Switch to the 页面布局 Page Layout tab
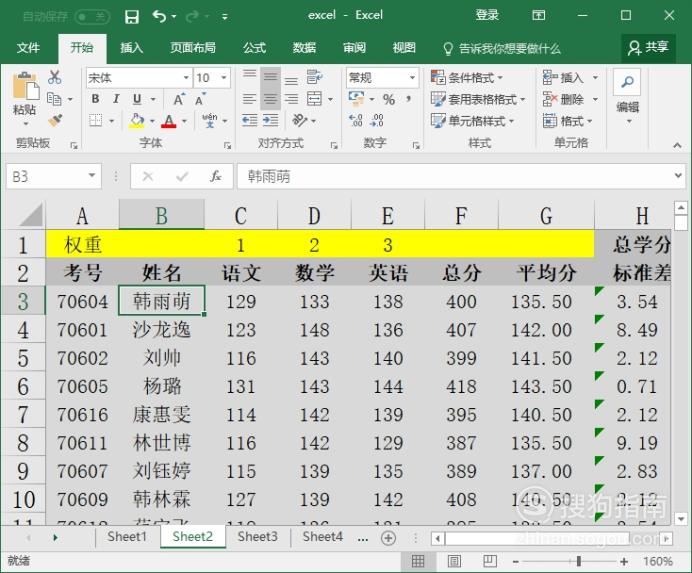692x573 pixels. 193,48
